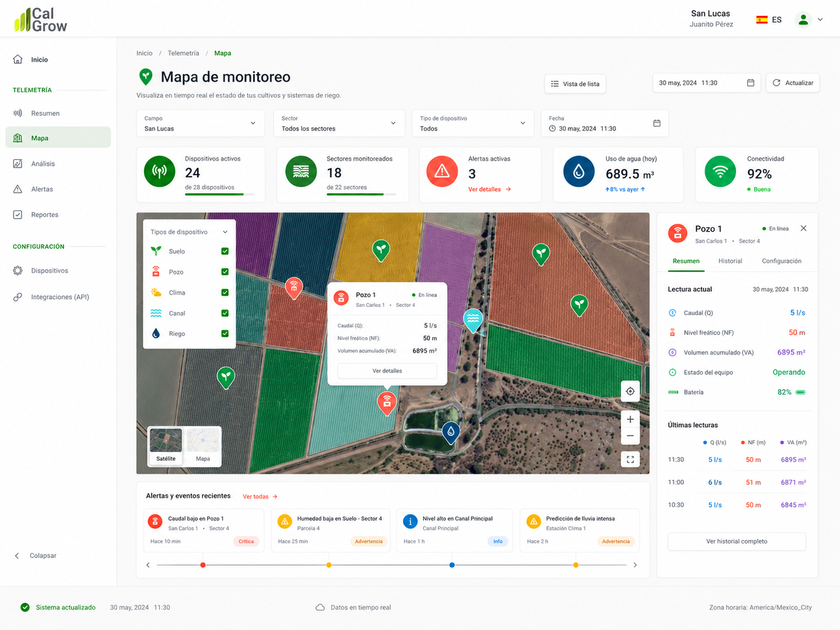Collapse the Tipos de dispositivo legend

pyautogui.click(x=225, y=232)
